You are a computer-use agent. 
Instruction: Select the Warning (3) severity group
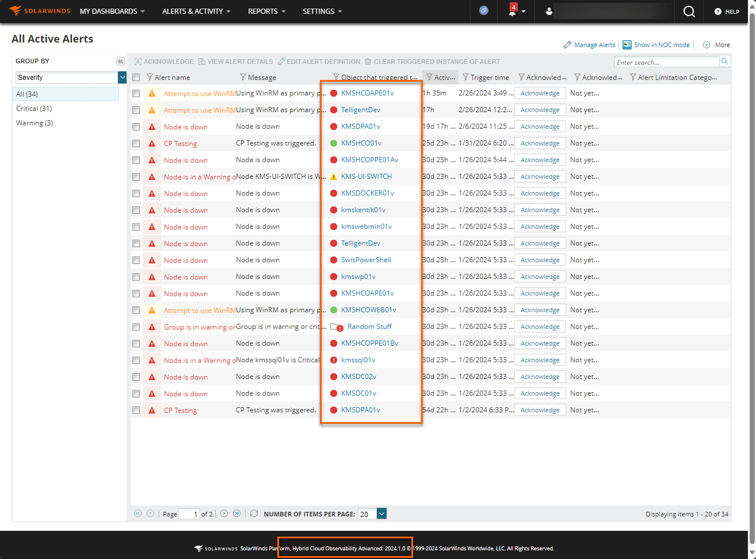coord(35,123)
